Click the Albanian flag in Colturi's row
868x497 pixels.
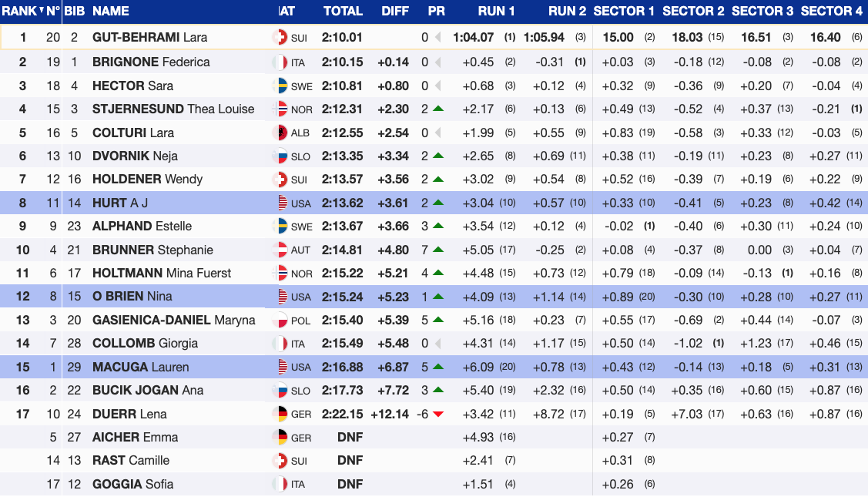(281, 133)
